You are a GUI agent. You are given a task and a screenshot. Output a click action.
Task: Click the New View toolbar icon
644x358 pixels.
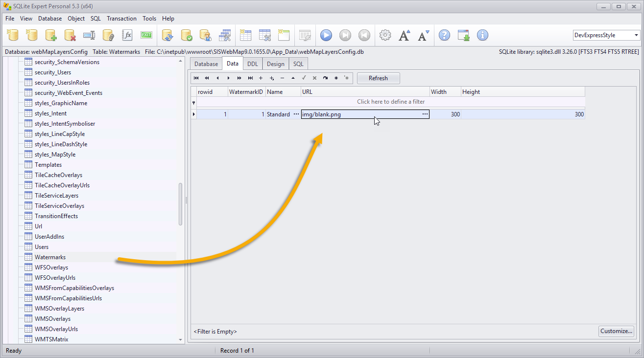[284, 35]
